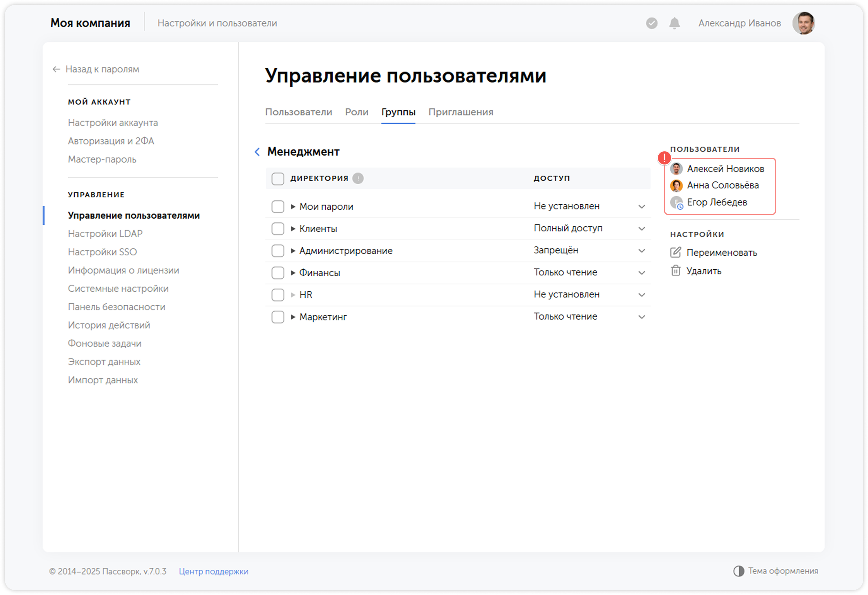
Task: Check the Мои пароли checkbox
Action: point(278,206)
